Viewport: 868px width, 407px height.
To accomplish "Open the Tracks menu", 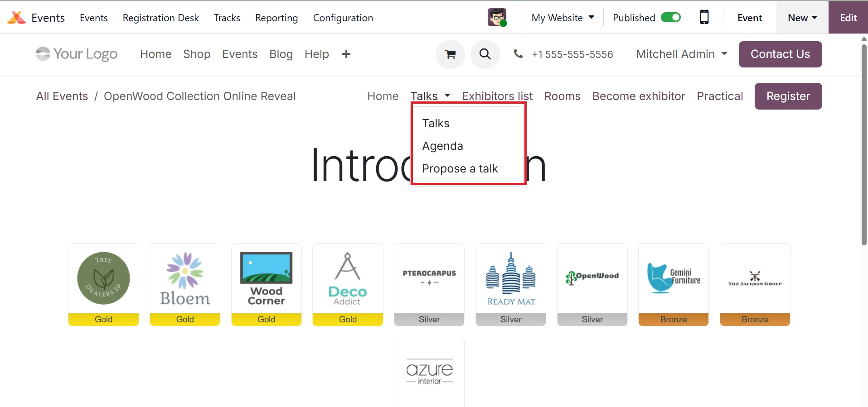I will click(227, 18).
